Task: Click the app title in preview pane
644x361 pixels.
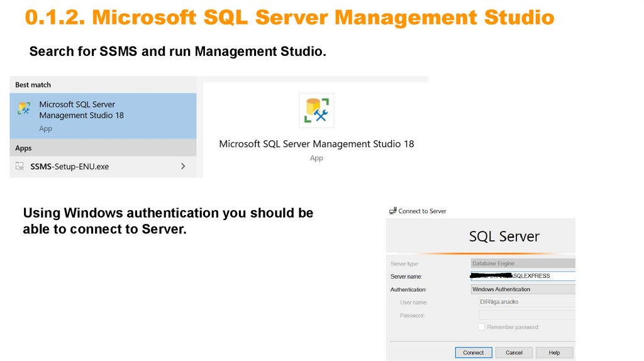Action: click(316, 144)
